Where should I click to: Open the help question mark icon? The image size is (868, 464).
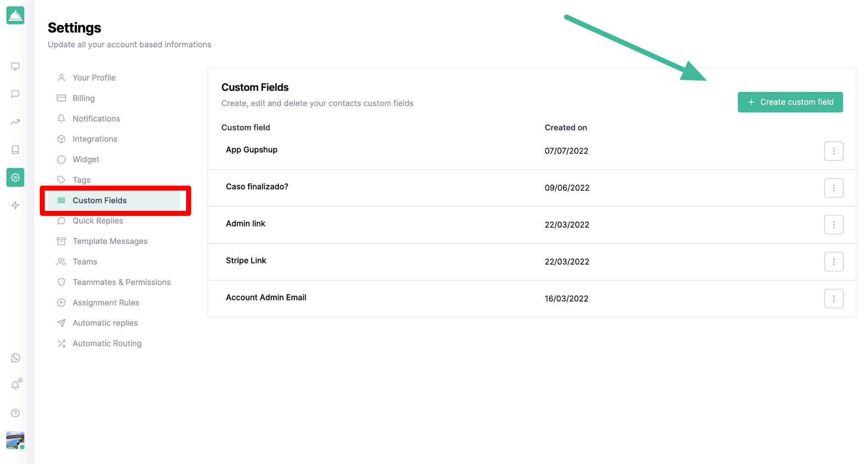15,413
